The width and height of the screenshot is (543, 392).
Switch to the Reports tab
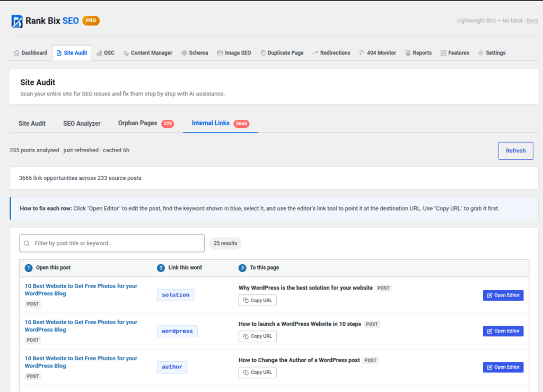click(x=419, y=53)
